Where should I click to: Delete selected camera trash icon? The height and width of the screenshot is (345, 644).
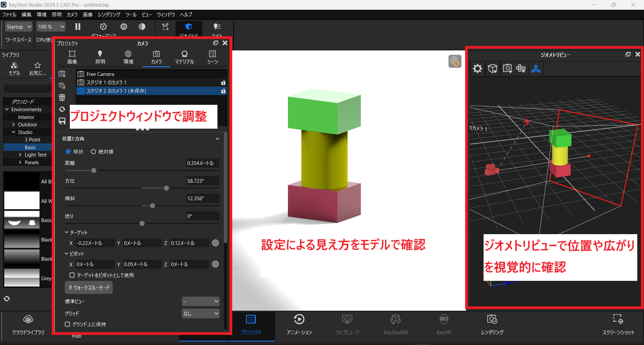coord(62,97)
